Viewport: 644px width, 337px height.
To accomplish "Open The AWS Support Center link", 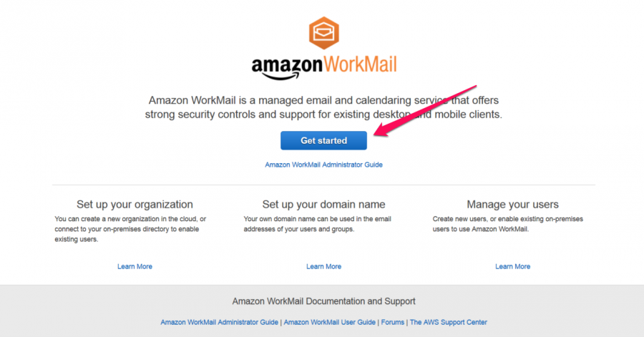I will [449, 322].
